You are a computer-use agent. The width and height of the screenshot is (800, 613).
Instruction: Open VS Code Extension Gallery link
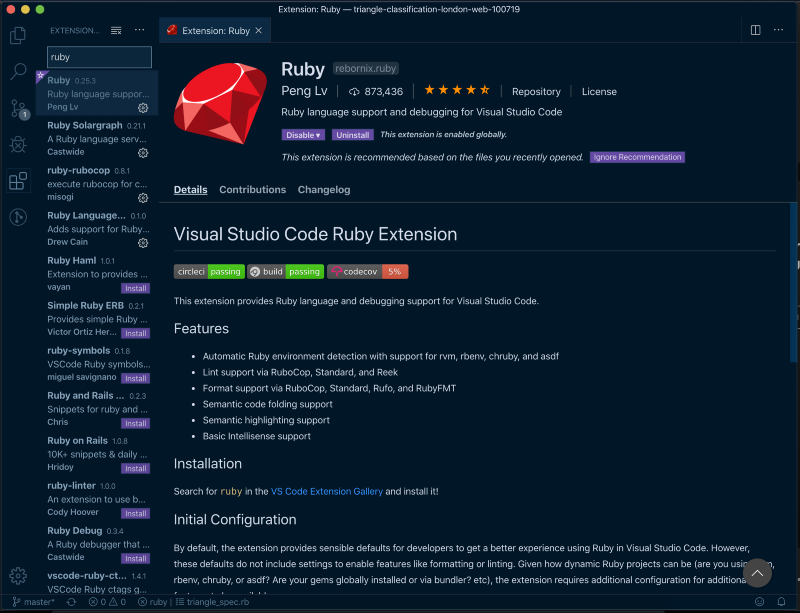point(327,491)
